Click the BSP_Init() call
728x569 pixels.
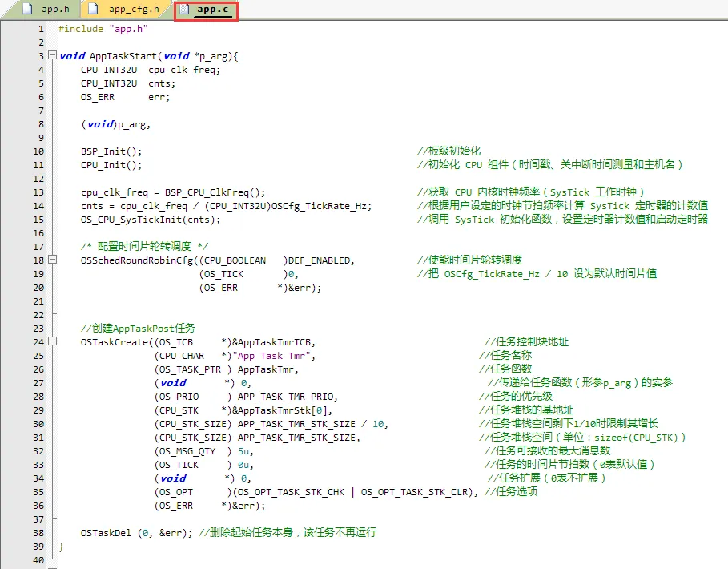[x=111, y=151]
